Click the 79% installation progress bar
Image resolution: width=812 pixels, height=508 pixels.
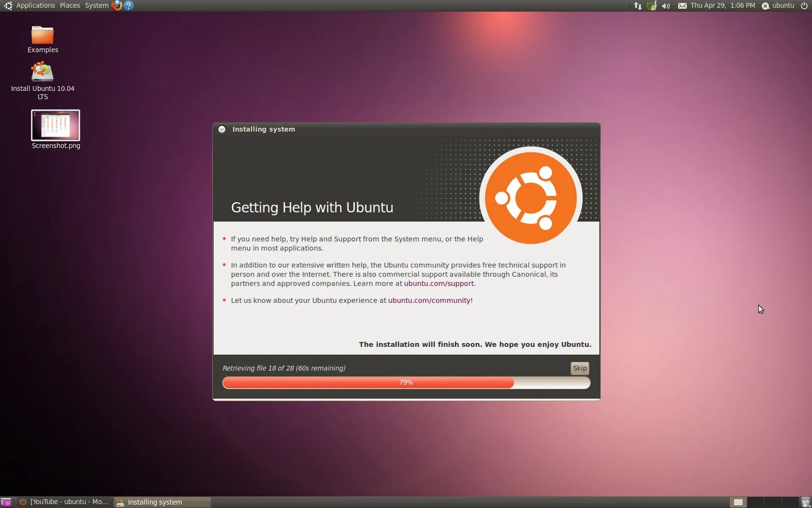406,383
